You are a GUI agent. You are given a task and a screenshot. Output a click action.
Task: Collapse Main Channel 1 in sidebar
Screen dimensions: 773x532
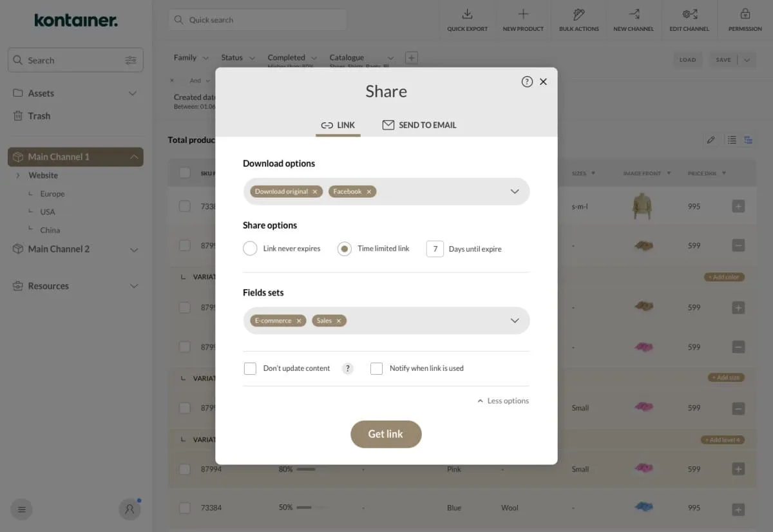(x=134, y=157)
